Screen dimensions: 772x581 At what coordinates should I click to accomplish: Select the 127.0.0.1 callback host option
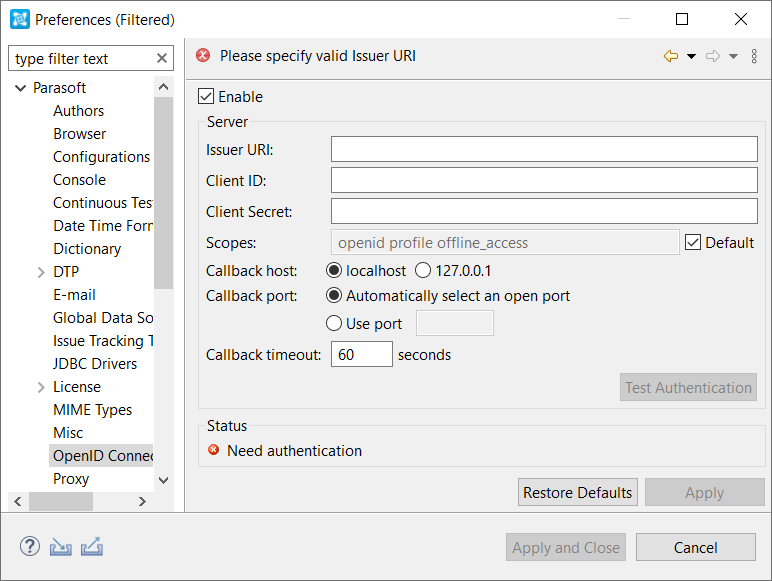pos(423,270)
